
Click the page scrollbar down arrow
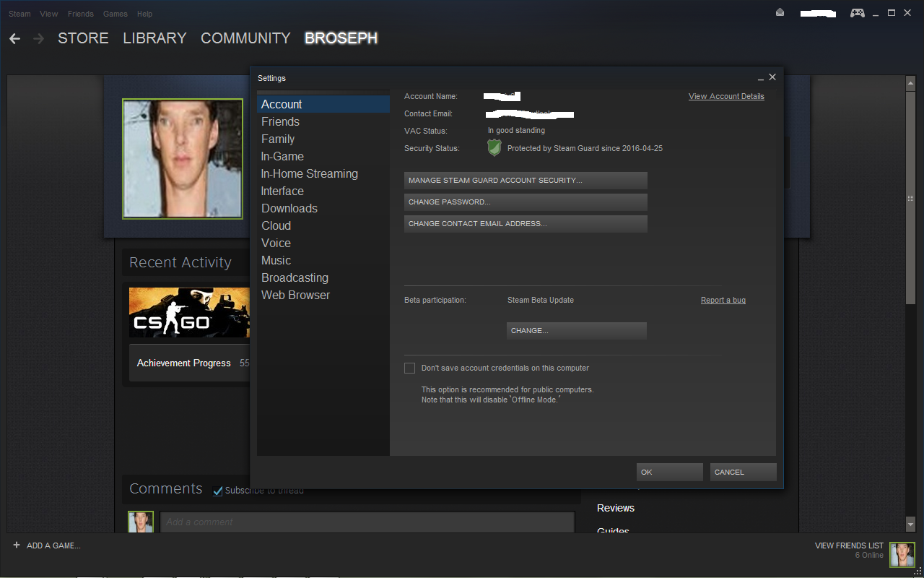pos(911,524)
